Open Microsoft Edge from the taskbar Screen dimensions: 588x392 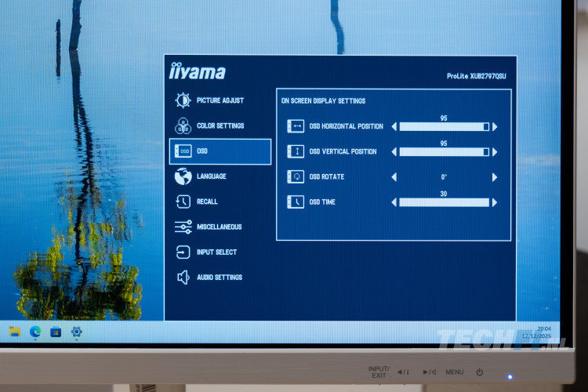pyautogui.click(x=35, y=332)
